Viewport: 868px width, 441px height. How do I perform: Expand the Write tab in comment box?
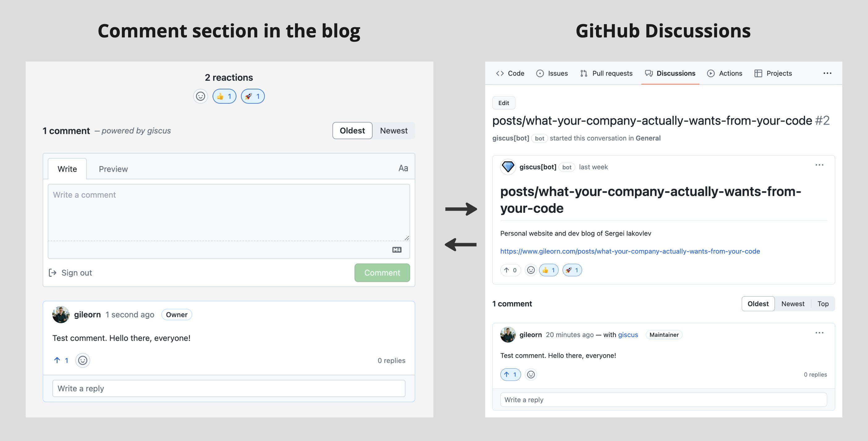(x=67, y=168)
